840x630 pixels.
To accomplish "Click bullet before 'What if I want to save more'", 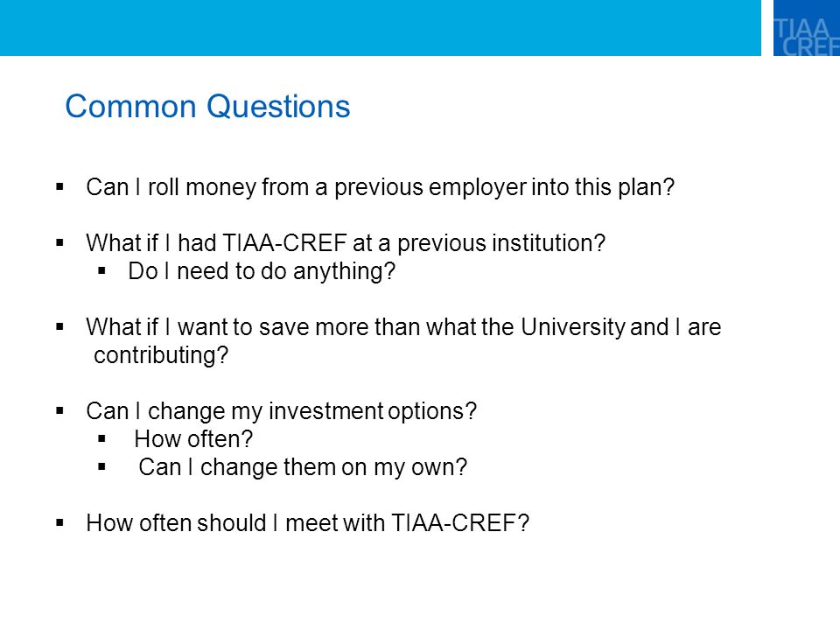I will (59, 326).
